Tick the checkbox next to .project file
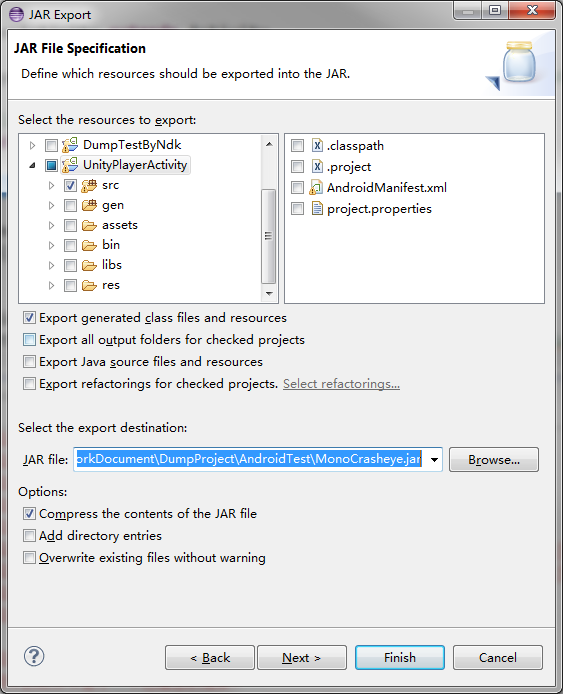 [x=297, y=167]
